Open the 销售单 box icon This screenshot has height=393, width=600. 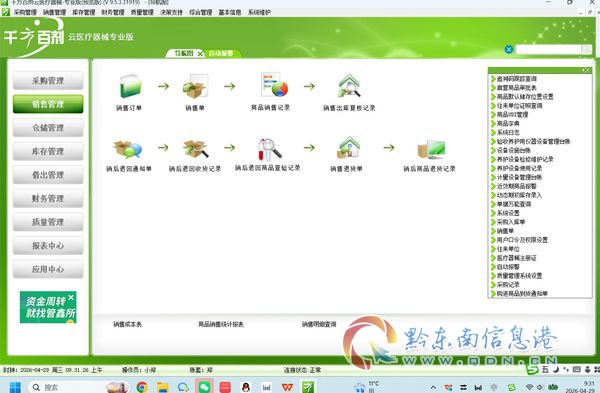point(195,86)
